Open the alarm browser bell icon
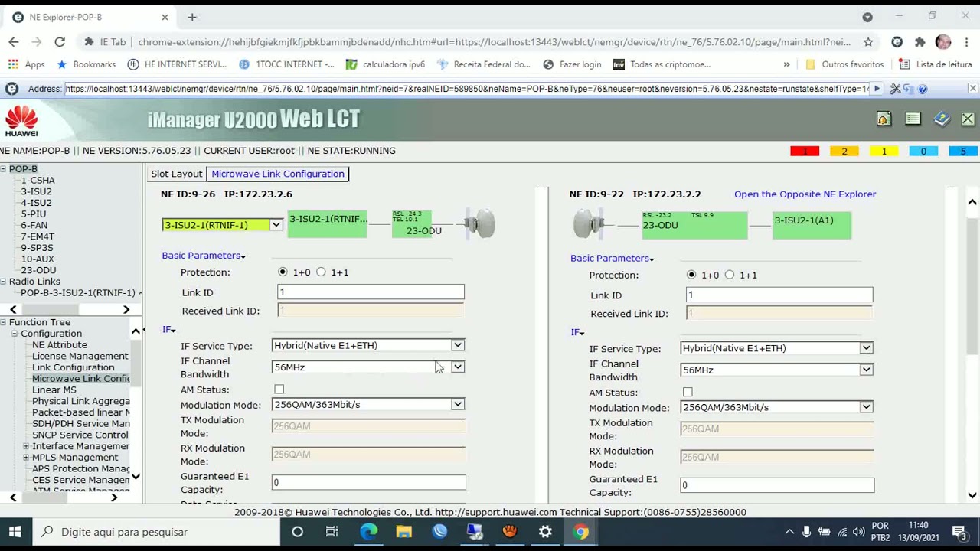The width and height of the screenshot is (980, 551). (x=884, y=119)
